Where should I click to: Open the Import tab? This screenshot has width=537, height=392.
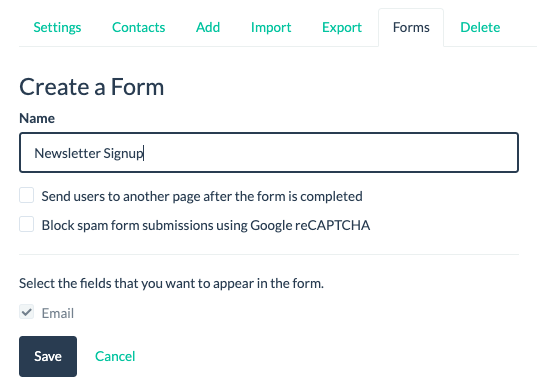pyautogui.click(x=271, y=27)
